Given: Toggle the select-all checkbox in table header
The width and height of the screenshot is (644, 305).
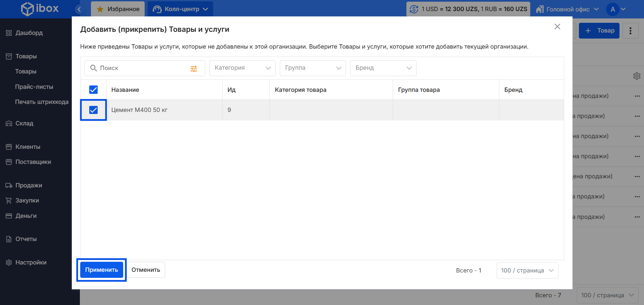Looking at the screenshot, I should (93, 90).
